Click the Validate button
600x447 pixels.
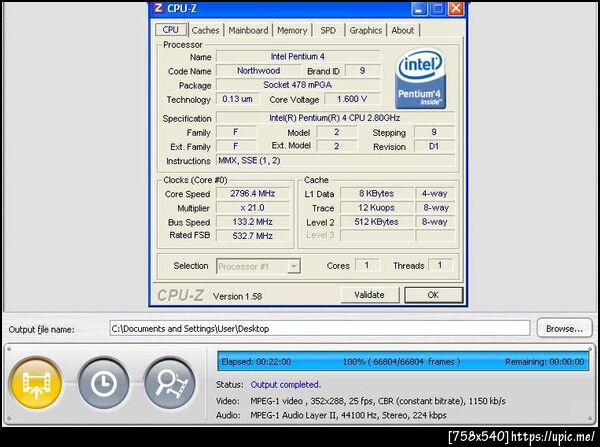[369, 295]
